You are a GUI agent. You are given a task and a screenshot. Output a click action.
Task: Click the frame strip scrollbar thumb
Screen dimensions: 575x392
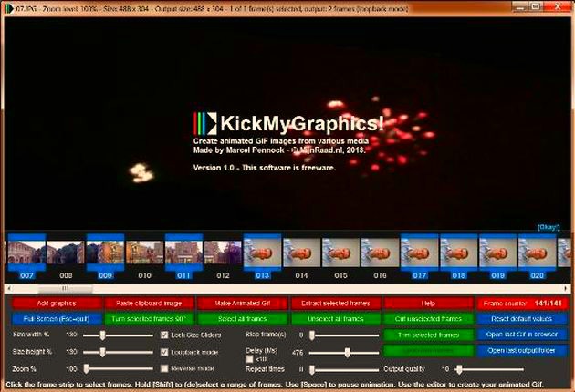click(x=65, y=289)
